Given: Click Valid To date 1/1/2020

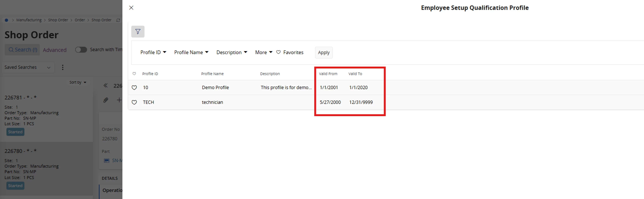Looking at the screenshot, I should pyautogui.click(x=358, y=88).
